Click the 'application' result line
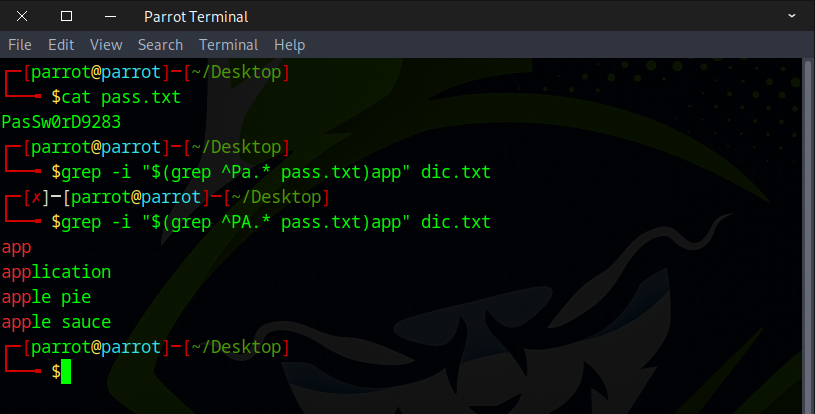Image resolution: width=815 pixels, height=414 pixels. coord(56,272)
